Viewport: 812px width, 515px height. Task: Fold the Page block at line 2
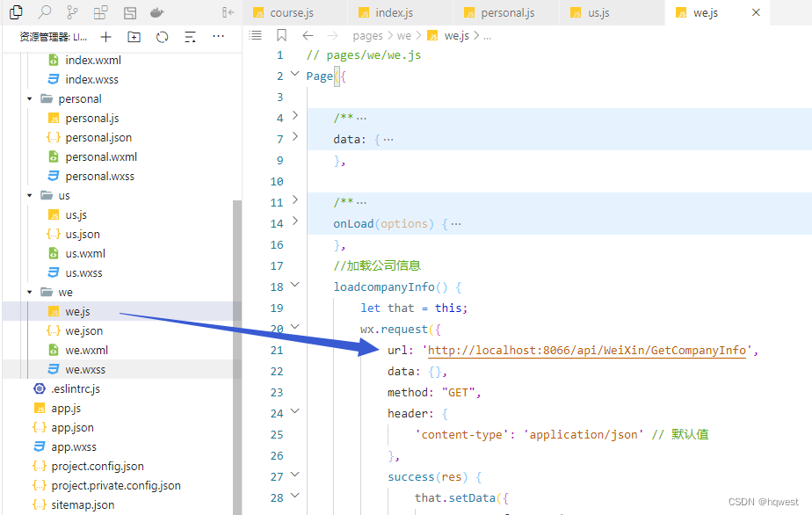(x=294, y=74)
